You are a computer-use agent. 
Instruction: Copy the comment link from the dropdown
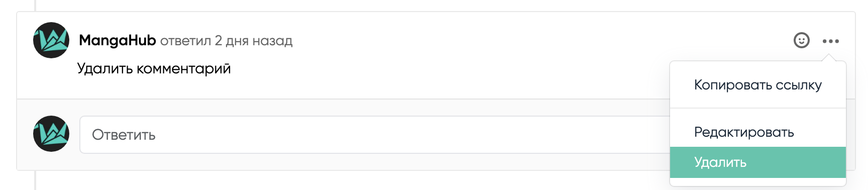pos(758,85)
